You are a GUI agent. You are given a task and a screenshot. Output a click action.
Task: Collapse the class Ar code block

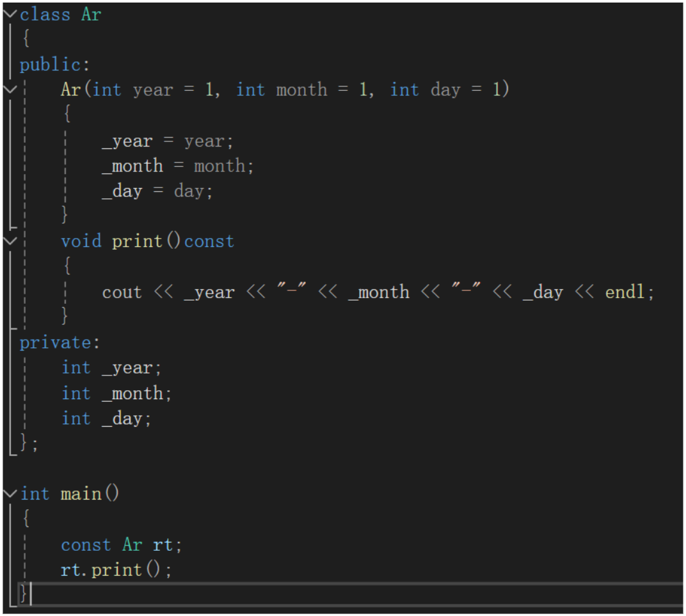coord(8,13)
